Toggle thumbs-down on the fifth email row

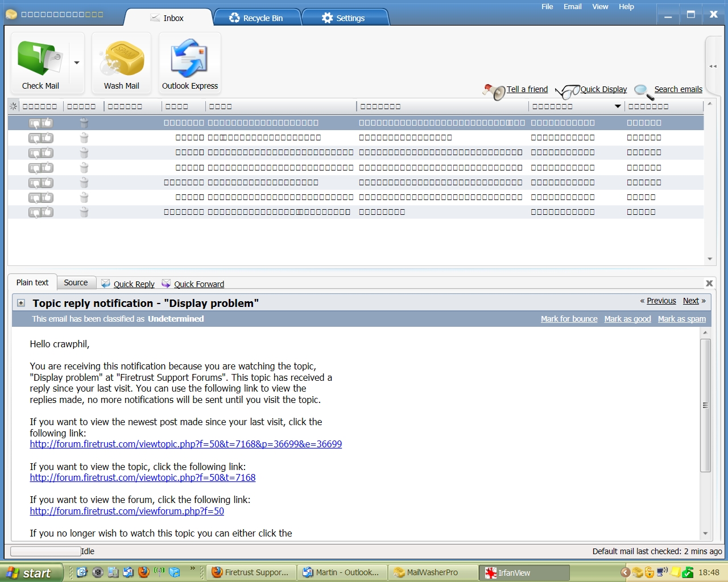click(x=35, y=182)
